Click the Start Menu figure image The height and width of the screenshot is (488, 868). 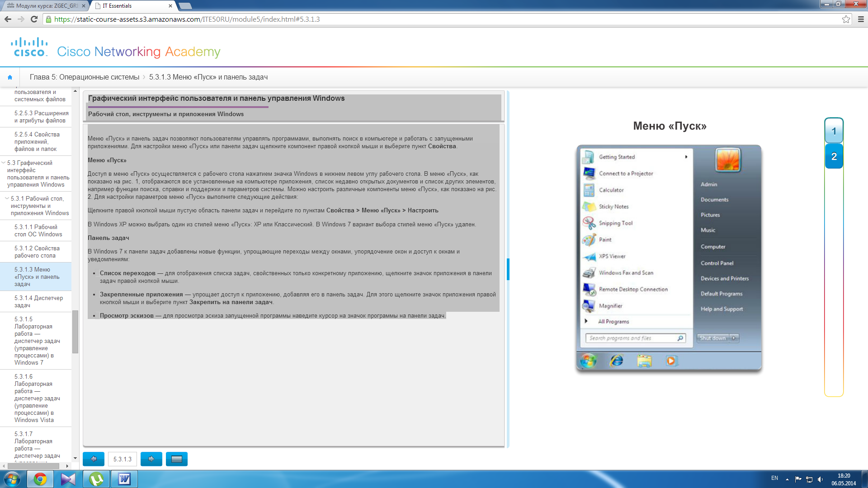(669, 258)
